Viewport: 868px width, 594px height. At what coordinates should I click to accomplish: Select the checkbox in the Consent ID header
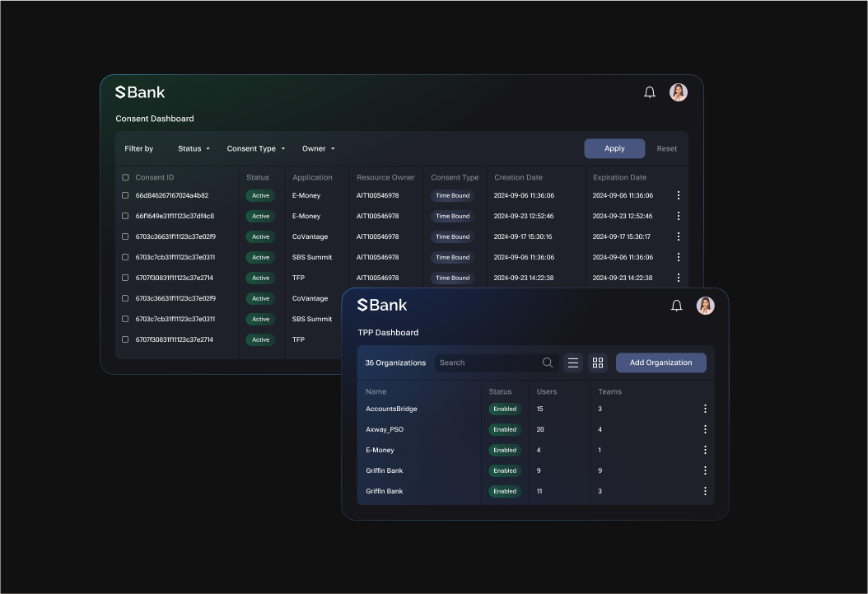[125, 177]
